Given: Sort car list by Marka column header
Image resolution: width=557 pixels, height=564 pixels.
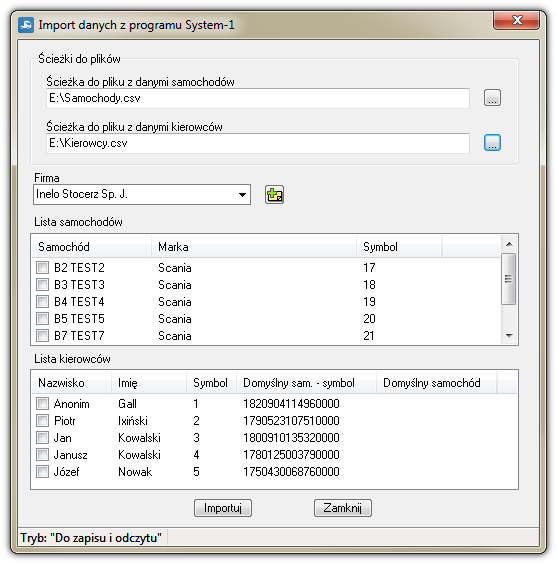Looking at the screenshot, I should click(254, 247).
